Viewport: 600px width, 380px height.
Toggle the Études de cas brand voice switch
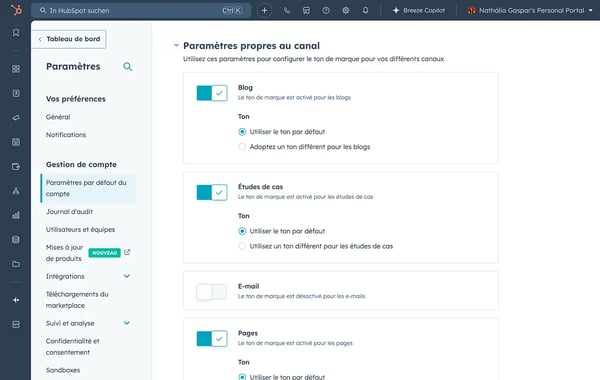point(212,192)
